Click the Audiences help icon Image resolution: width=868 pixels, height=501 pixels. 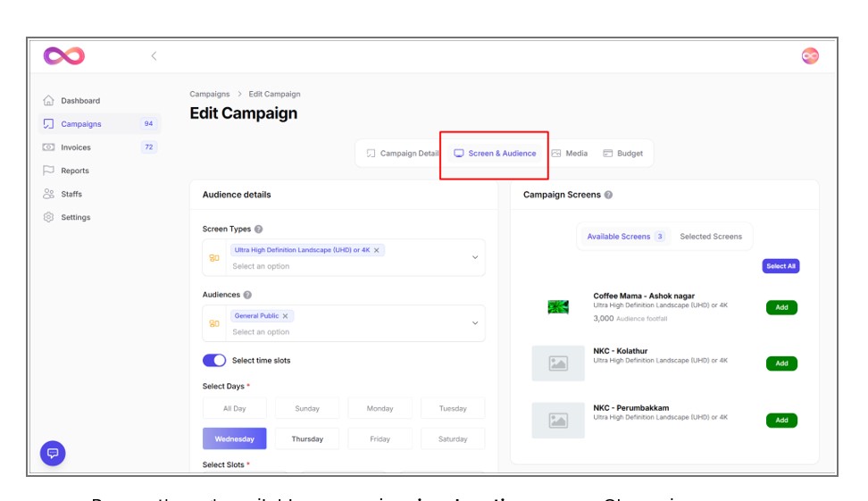click(247, 295)
